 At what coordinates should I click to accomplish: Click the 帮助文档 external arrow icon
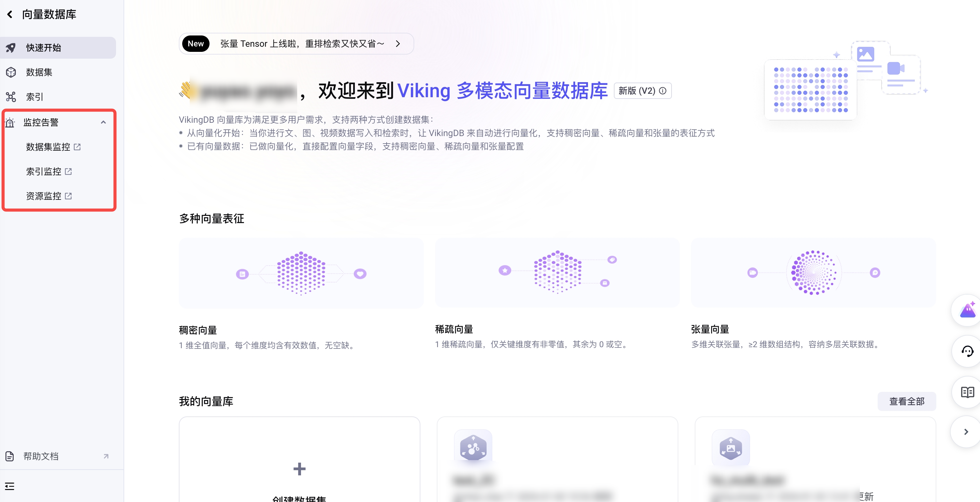106,456
